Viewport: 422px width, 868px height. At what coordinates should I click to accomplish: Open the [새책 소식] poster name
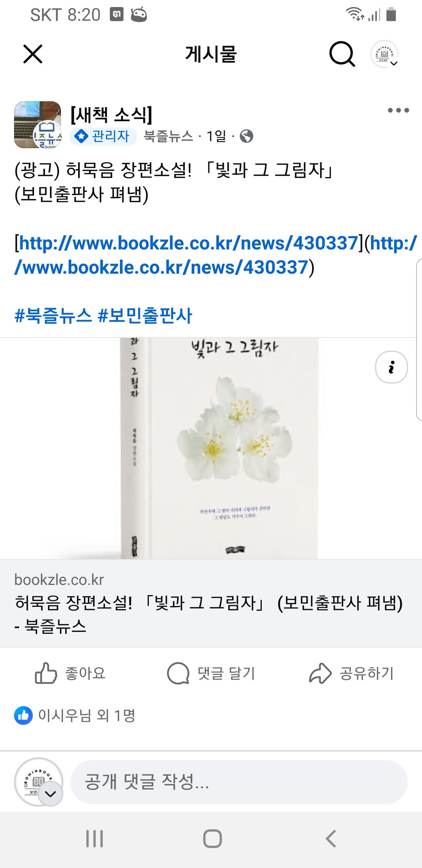[x=111, y=115]
